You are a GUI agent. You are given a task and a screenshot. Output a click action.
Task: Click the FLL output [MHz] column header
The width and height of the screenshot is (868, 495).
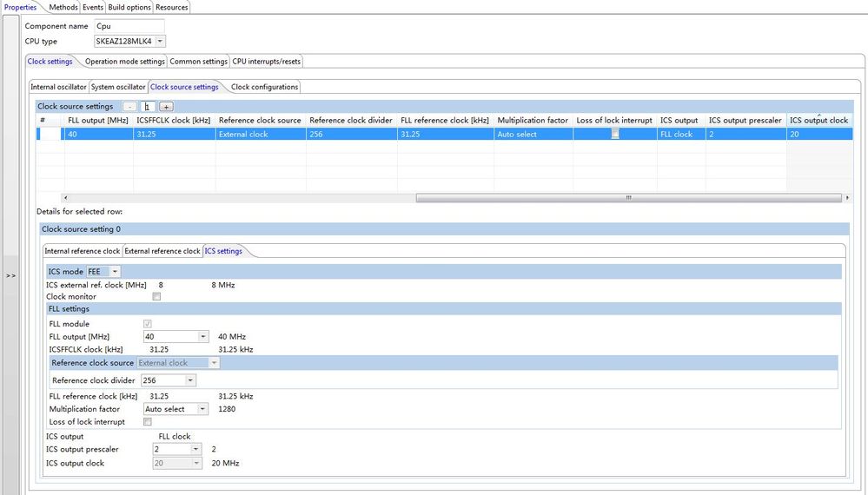[x=98, y=120]
